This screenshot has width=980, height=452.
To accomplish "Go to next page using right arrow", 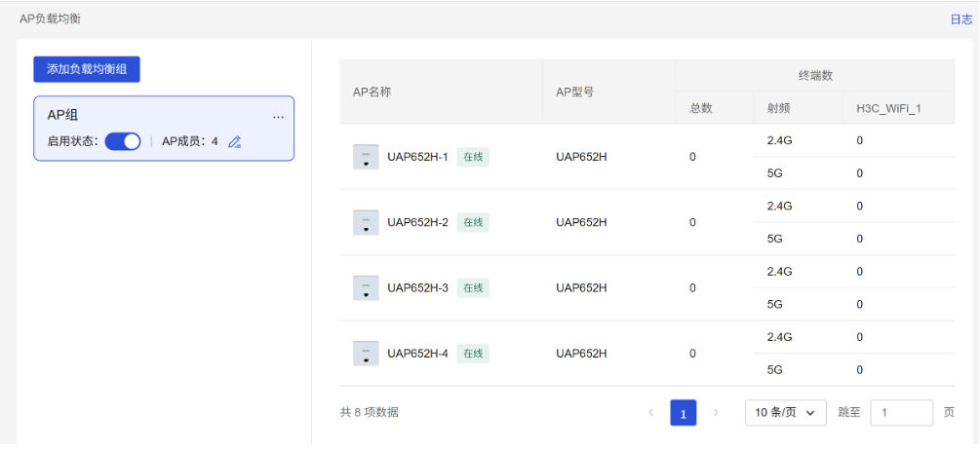I will [x=716, y=413].
